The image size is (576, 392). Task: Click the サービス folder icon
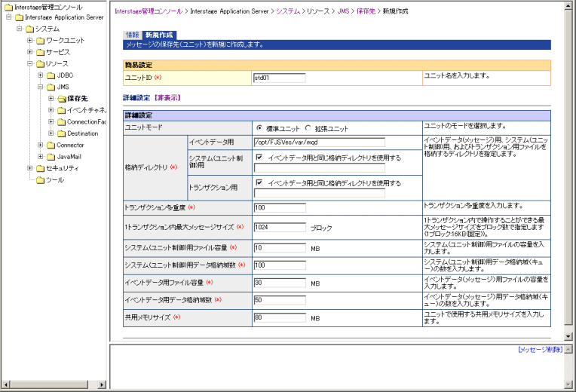pos(39,52)
